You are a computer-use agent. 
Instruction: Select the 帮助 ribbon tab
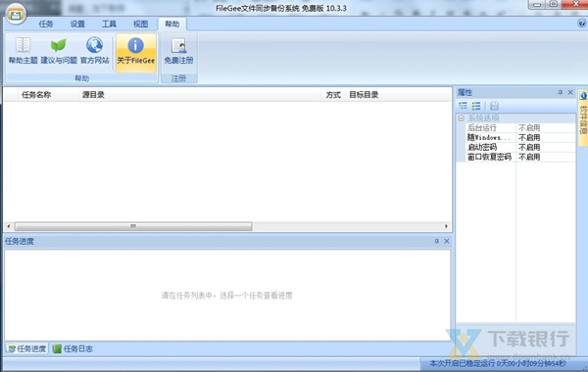[172, 23]
